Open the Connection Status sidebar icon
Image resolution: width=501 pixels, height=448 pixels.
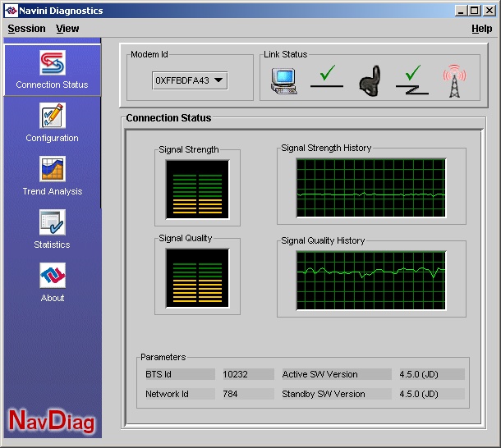point(53,62)
